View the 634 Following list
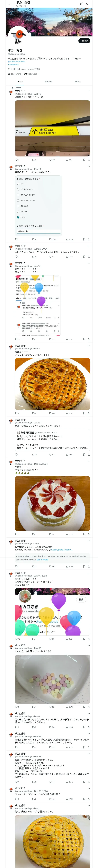The image size is (98, 868). (x=15, y=74)
